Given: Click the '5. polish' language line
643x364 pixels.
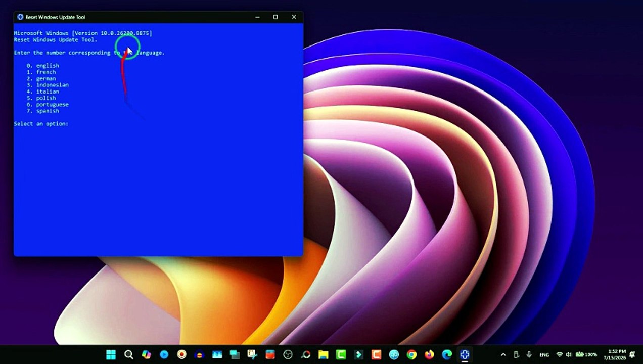Looking at the screenshot, I should (x=41, y=98).
